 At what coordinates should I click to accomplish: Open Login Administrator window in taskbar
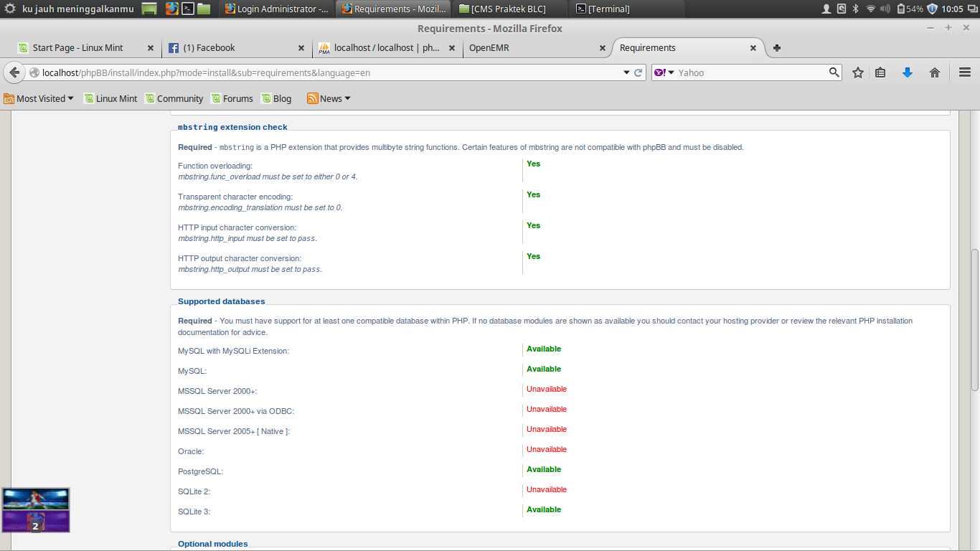(x=277, y=9)
